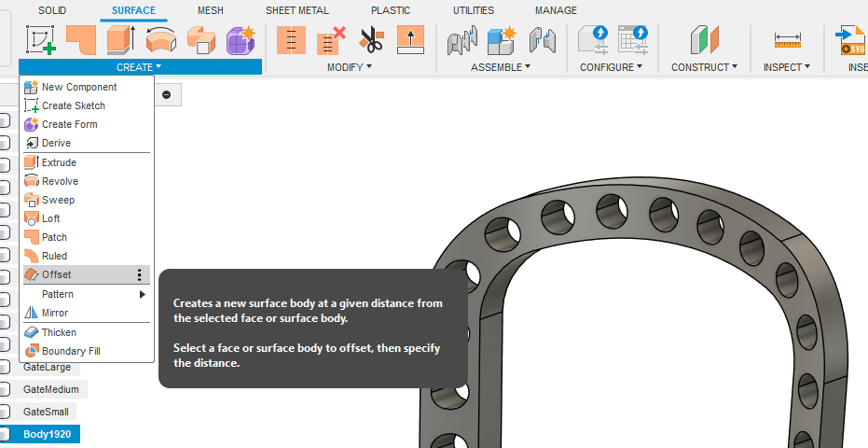
Task: Select the Patch surface tool in the toolbar
Action: (x=81, y=39)
